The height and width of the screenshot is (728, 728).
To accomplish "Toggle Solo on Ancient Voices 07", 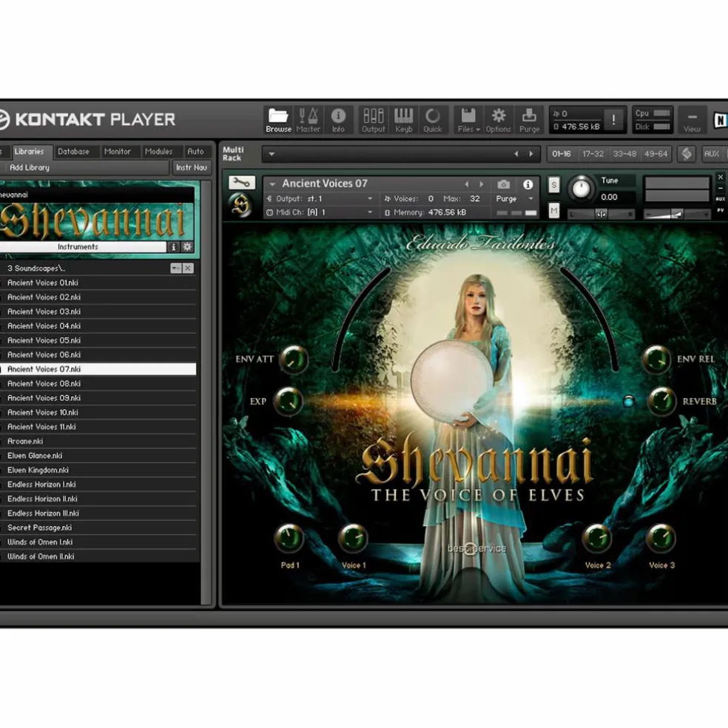I will [554, 185].
